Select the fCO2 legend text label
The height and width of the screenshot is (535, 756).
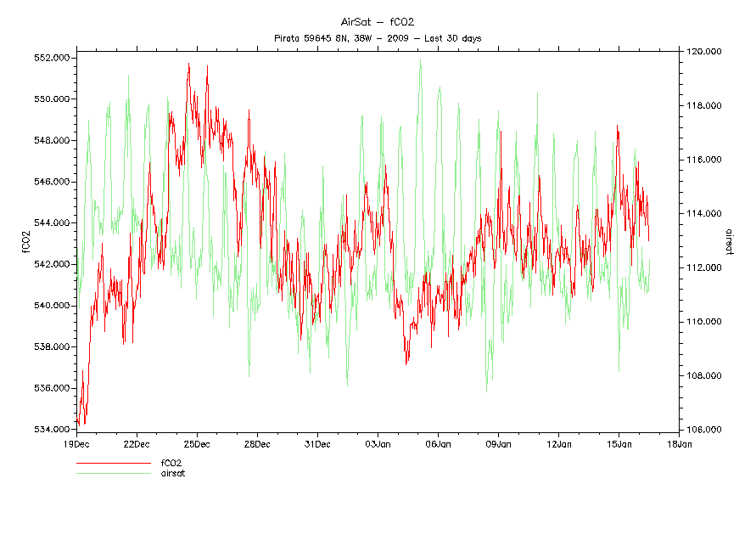pos(172,464)
